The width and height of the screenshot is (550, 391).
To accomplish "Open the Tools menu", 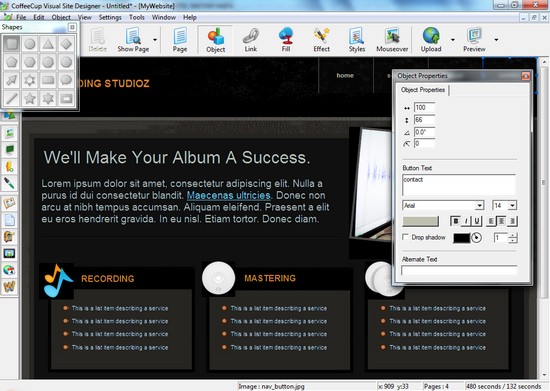I will point(136,17).
